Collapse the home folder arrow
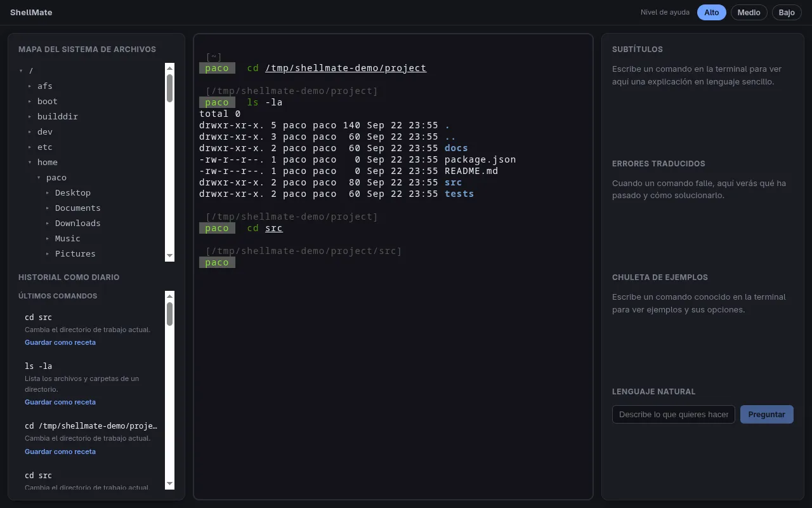Image resolution: width=812 pixels, height=508 pixels. click(30, 163)
